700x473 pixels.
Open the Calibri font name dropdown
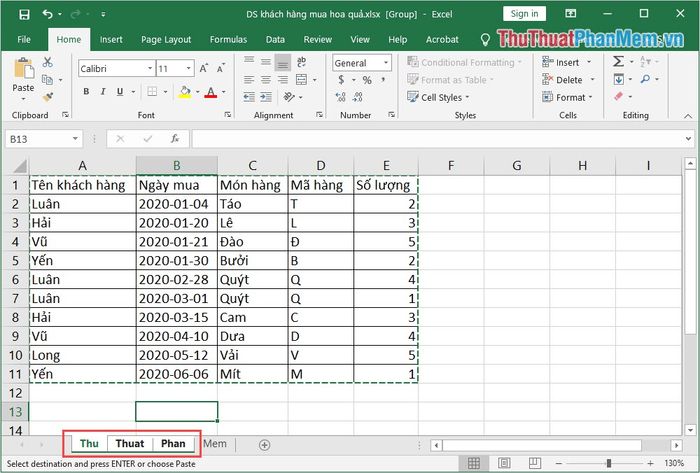[x=150, y=68]
